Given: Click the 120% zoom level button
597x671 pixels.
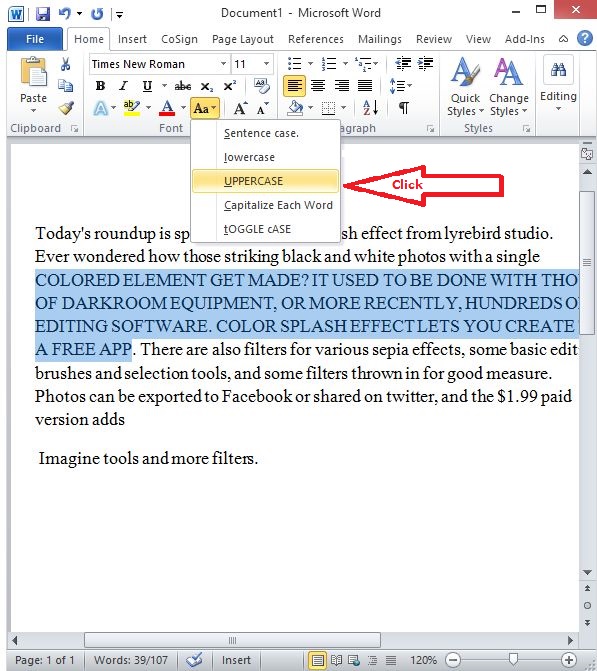Looking at the screenshot, I should 423,660.
